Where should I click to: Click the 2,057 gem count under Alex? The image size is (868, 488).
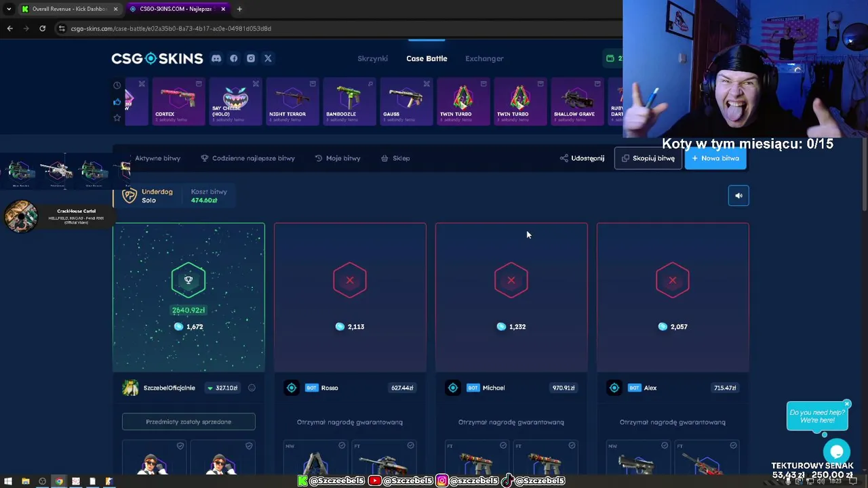673,327
